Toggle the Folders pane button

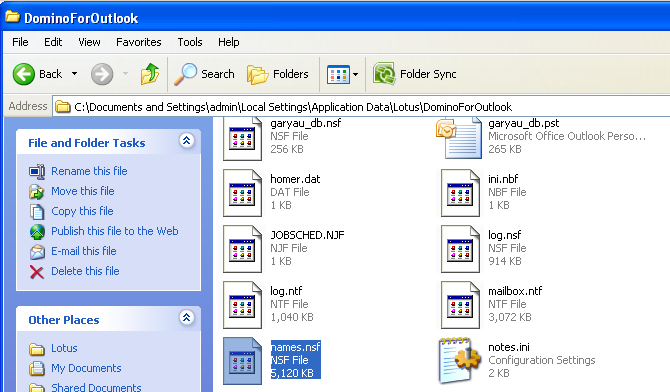pyautogui.click(x=278, y=74)
